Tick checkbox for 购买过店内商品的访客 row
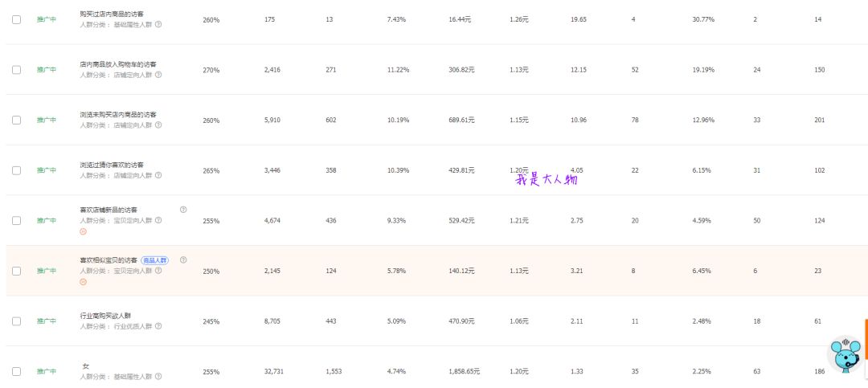868x388 pixels. pos(16,19)
